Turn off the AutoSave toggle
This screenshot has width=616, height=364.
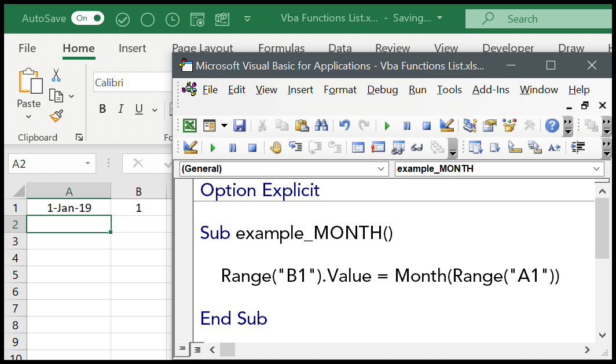coord(87,19)
